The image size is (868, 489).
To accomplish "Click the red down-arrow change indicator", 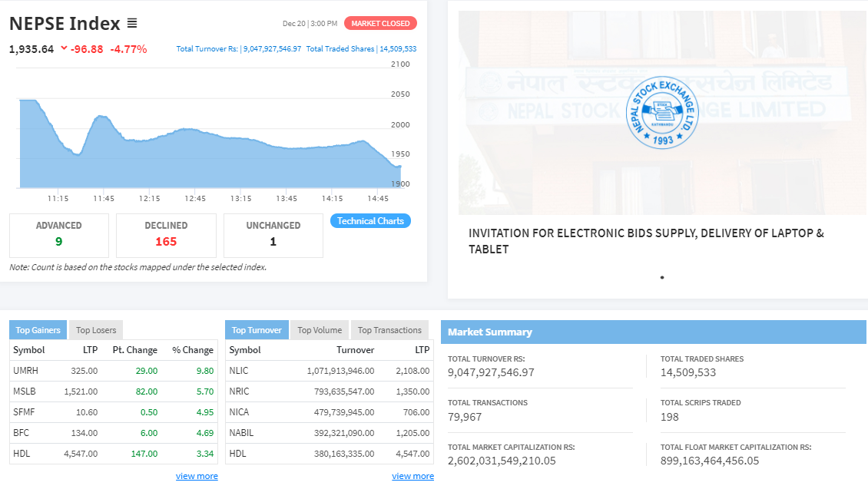I will (65, 48).
